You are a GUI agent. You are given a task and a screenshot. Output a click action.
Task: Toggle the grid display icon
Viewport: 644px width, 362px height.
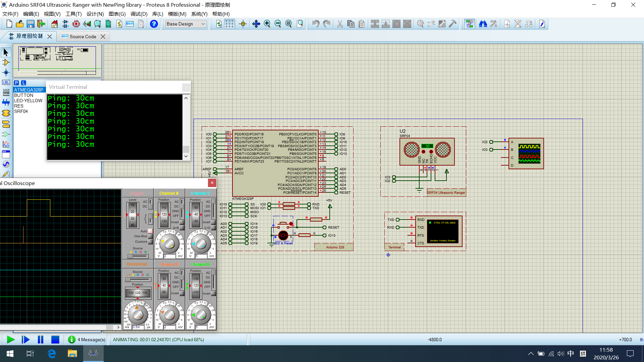[229, 24]
